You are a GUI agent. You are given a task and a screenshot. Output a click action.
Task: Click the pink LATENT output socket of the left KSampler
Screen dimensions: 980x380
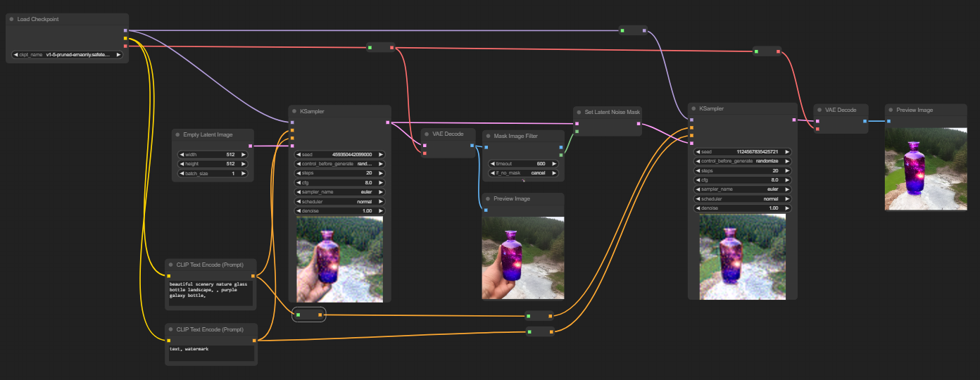pyautogui.click(x=387, y=122)
